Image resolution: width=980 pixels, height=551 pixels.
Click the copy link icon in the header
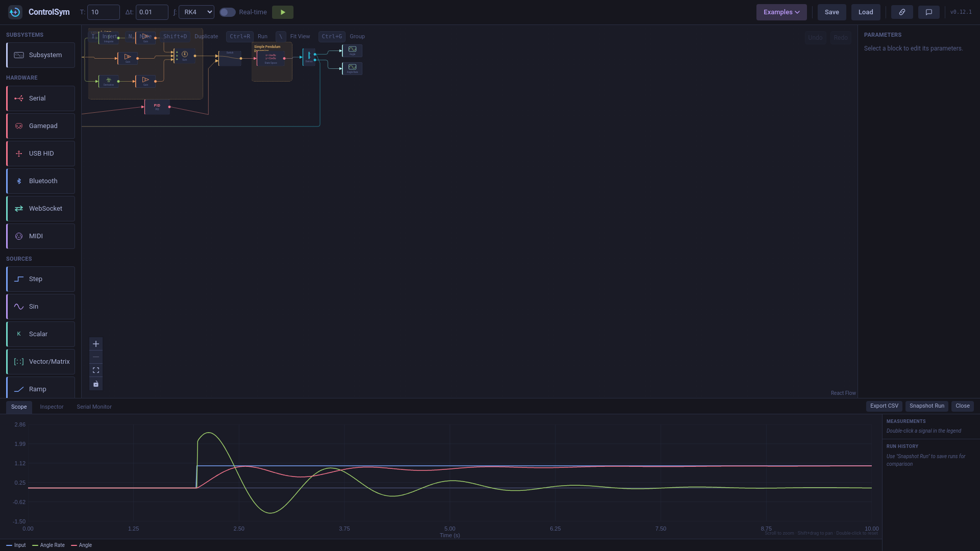pos(902,12)
